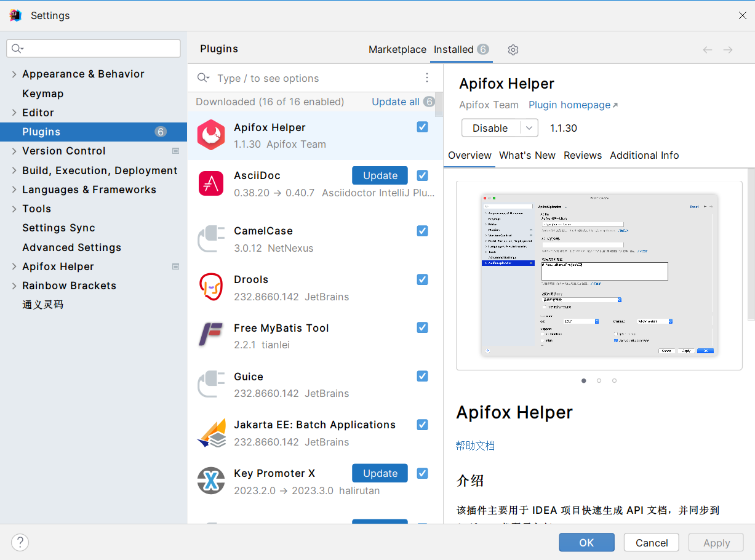Toggle the Drools plugin checkbox
The width and height of the screenshot is (755, 560).
point(422,279)
